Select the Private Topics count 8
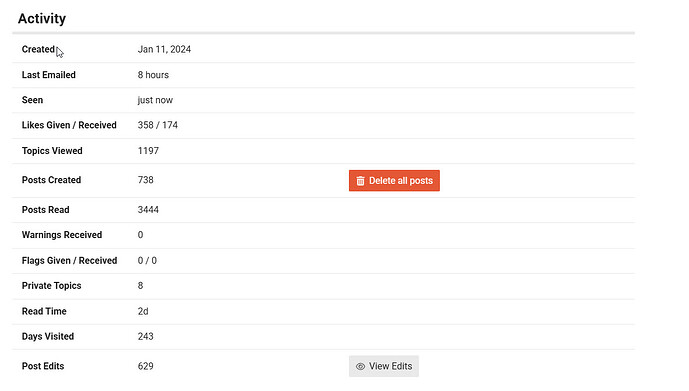 click(140, 286)
